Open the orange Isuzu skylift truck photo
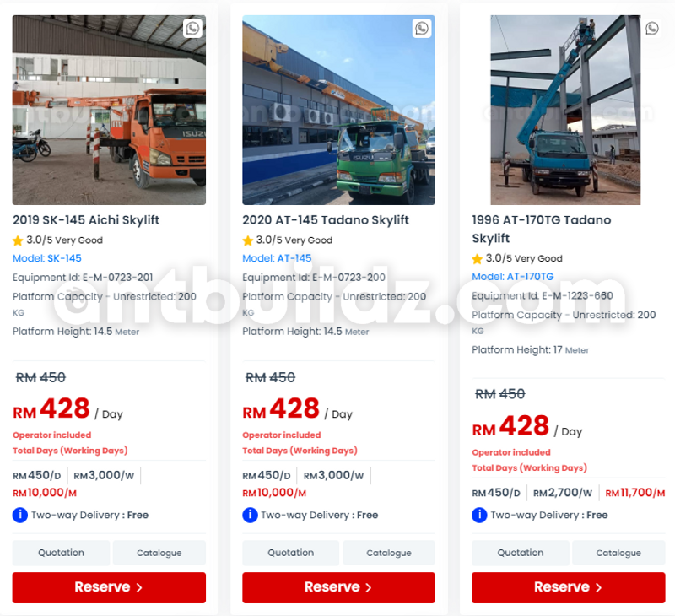The width and height of the screenshot is (675, 616). tap(109, 110)
